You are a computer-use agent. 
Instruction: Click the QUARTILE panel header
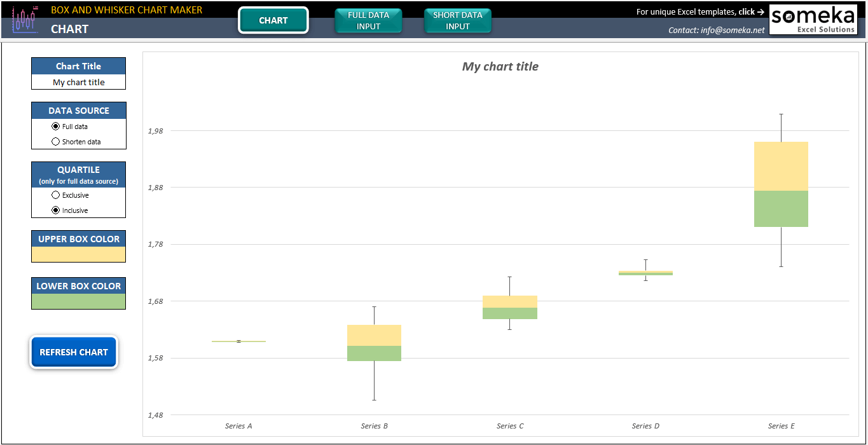[x=78, y=170]
